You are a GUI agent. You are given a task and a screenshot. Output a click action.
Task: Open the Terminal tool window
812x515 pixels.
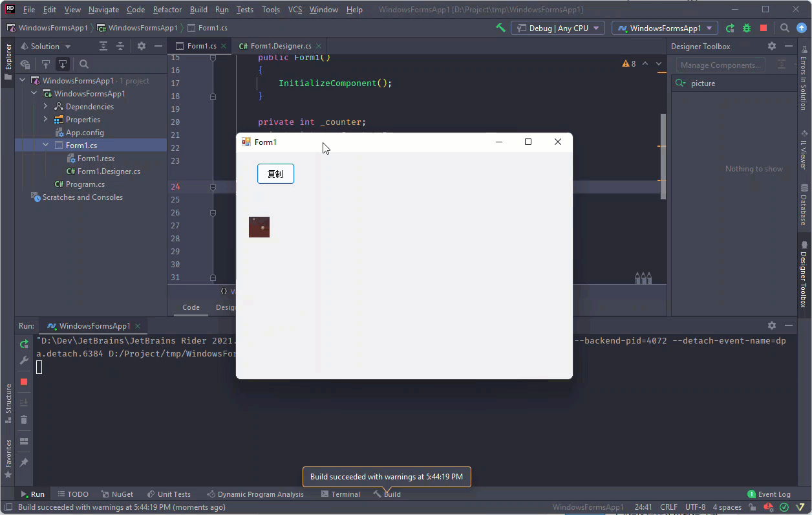341,494
